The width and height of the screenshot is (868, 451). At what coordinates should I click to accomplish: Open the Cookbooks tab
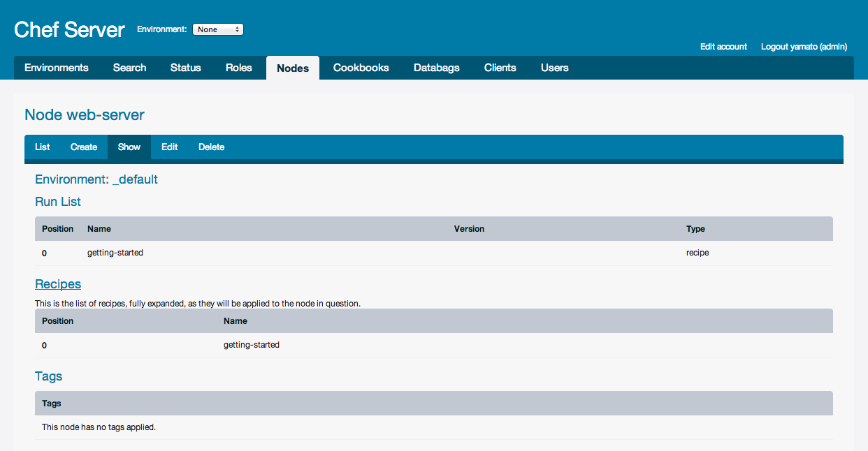tap(361, 68)
